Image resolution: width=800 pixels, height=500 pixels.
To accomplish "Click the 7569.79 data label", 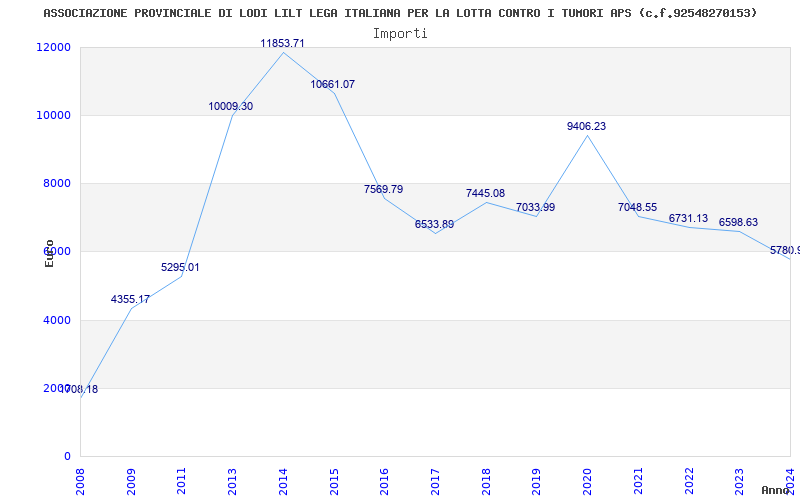I will [x=383, y=189].
